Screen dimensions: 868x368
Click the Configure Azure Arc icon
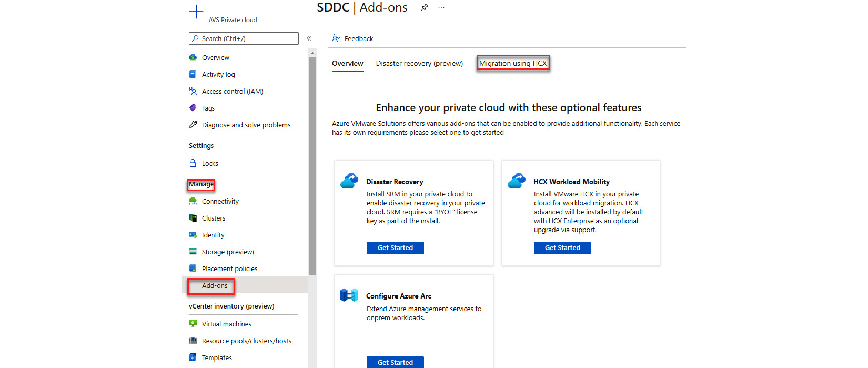pos(349,295)
